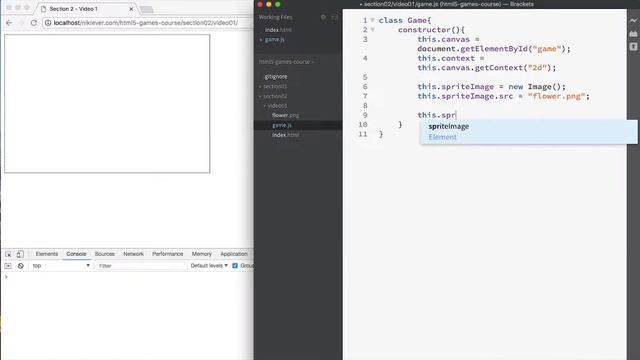Switch to Performance tab in DevTools
Viewport: 640px width, 360px height.
click(x=168, y=254)
